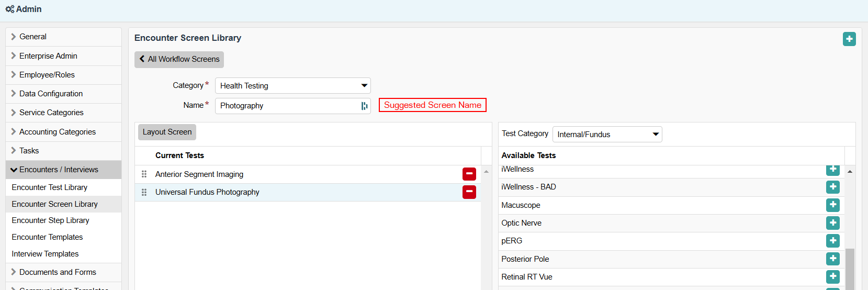
Task: Add pERG test using plus button
Action: [833, 241]
